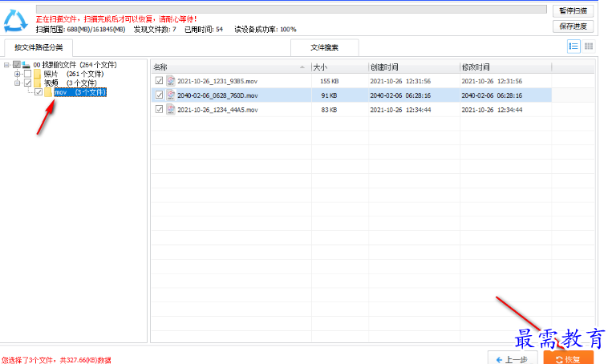Screen dimensions: 612x364
Task: Switch to thumbnail grid view icon
Action: pyautogui.click(x=589, y=47)
